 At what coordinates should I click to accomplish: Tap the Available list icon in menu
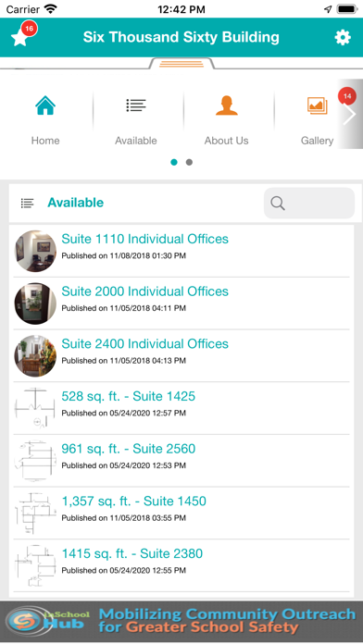[136, 105]
